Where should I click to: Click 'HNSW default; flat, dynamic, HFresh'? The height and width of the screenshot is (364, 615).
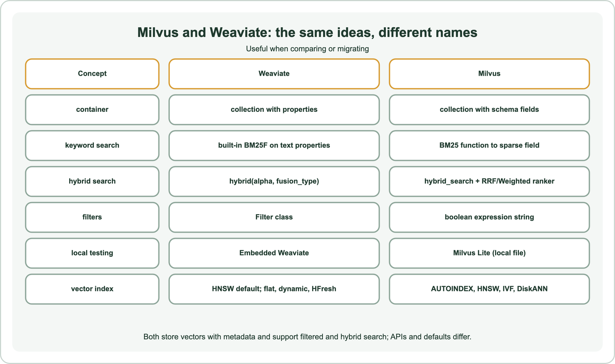tap(274, 289)
